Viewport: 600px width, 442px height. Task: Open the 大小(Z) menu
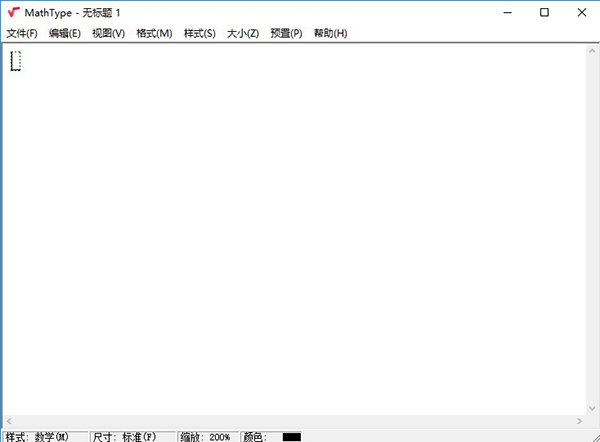243,34
